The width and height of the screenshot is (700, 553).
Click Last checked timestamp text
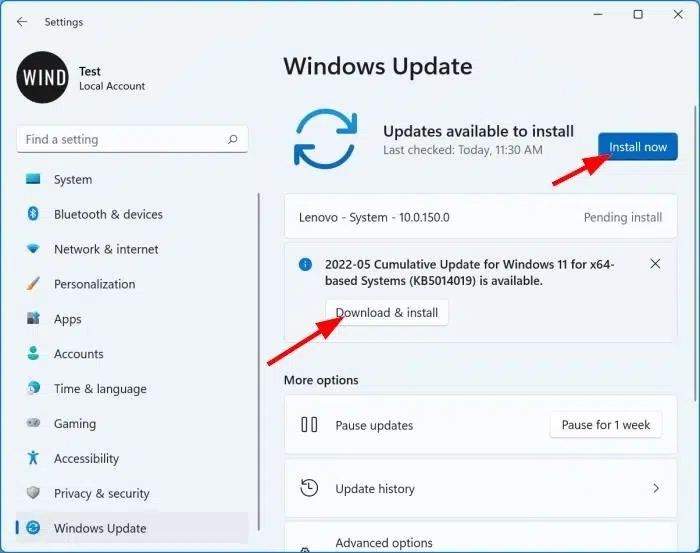point(463,150)
